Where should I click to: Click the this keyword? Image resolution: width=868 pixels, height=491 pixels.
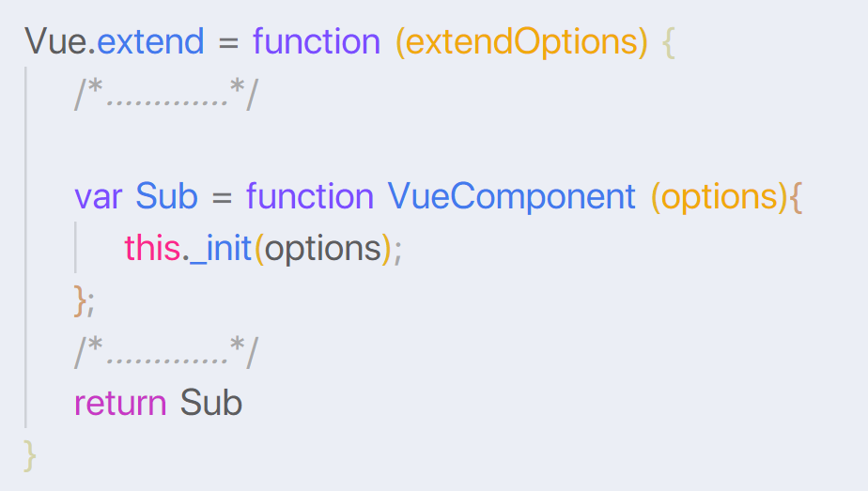click(152, 248)
